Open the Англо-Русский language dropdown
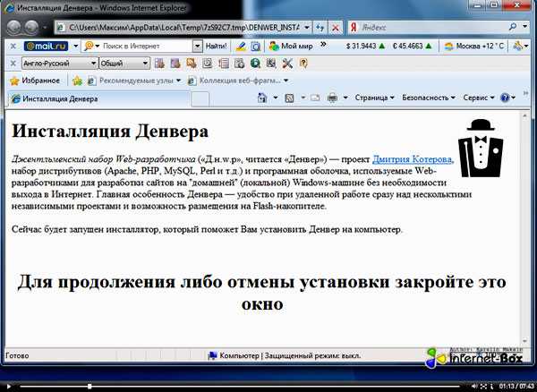The width and height of the screenshot is (537, 392). click(x=60, y=64)
